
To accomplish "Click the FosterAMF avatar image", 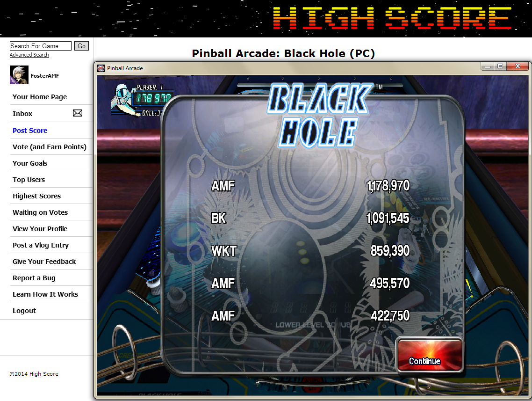I will coord(19,75).
